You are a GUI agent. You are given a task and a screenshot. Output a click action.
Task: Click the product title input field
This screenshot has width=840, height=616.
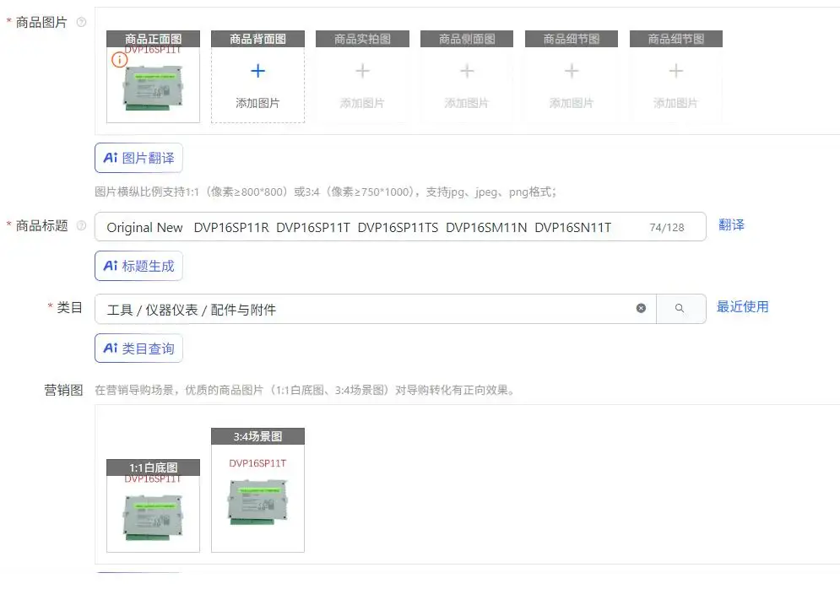[400, 227]
